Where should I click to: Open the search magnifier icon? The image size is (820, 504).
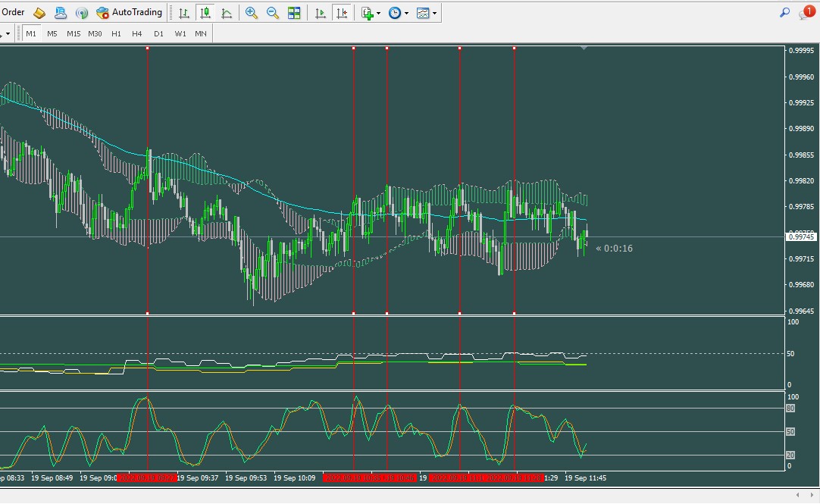785,13
